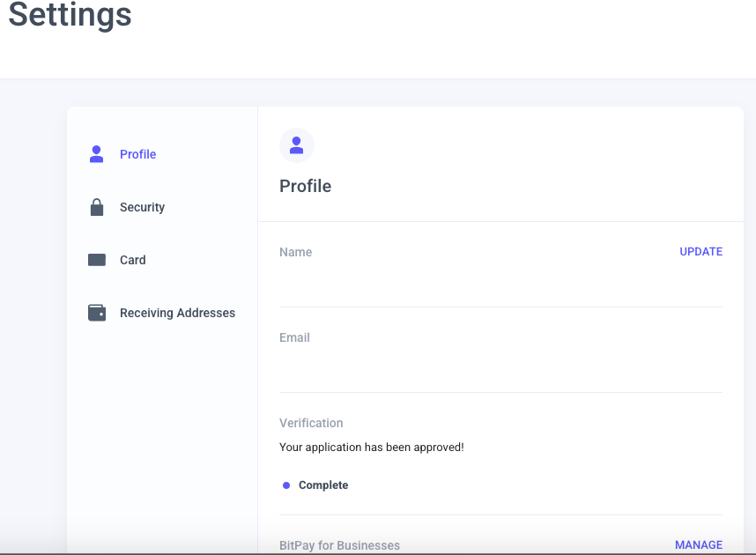The image size is (756, 555).
Task: Click the Profile avatar above the Profile heading
Action: [297, 144]
